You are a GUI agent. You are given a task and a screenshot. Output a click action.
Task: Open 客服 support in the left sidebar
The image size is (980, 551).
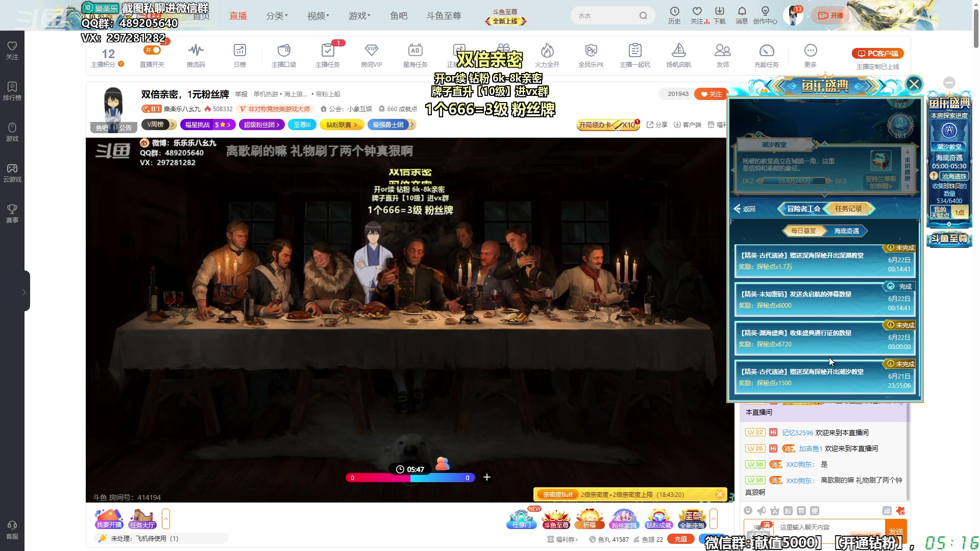coord(12,530)
